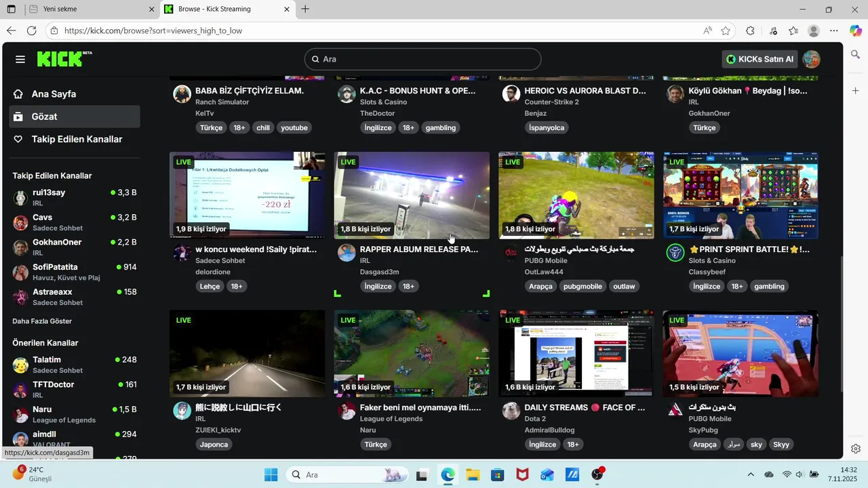Screen dimensions: 868x488
Task: Open Microsoft Store from taskbar
Action: click(498, 474)
